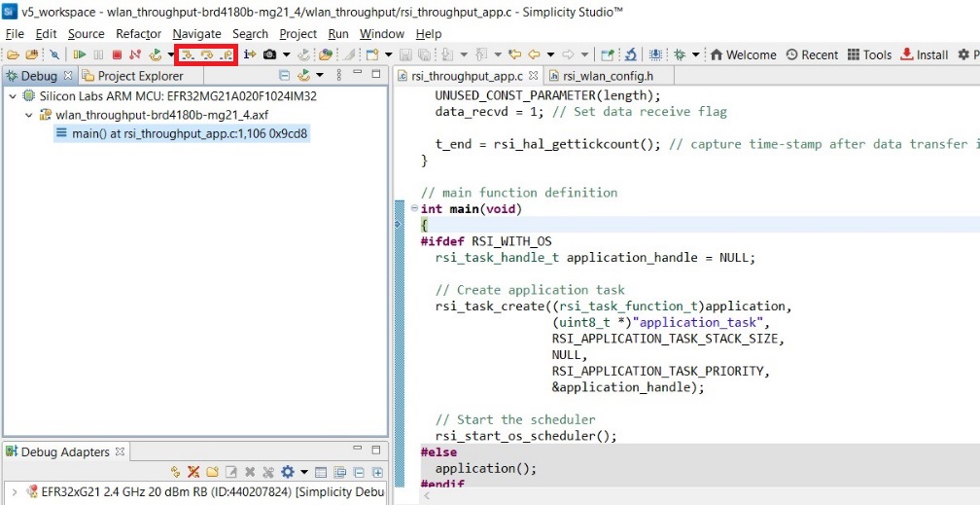Click the Suspend pause icon
Image resolution: width=980 pixels, height=505 pixels.
[x=98, y=54]
